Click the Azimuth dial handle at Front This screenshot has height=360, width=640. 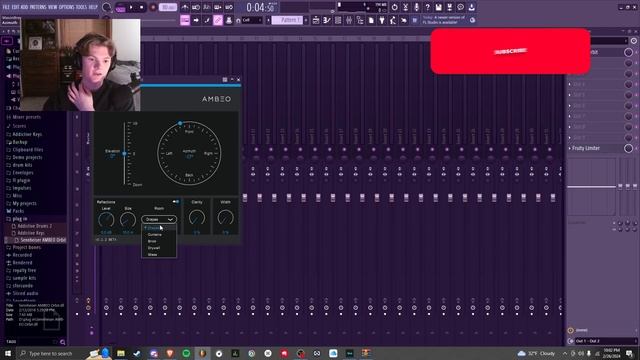[x=180, y=123]
